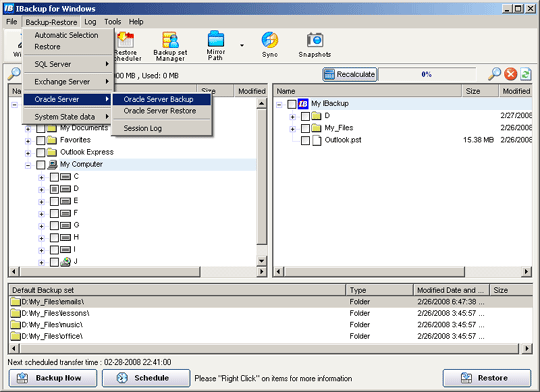Check the Favorites checkbox
540x392 pixels.
coord(40,140)
